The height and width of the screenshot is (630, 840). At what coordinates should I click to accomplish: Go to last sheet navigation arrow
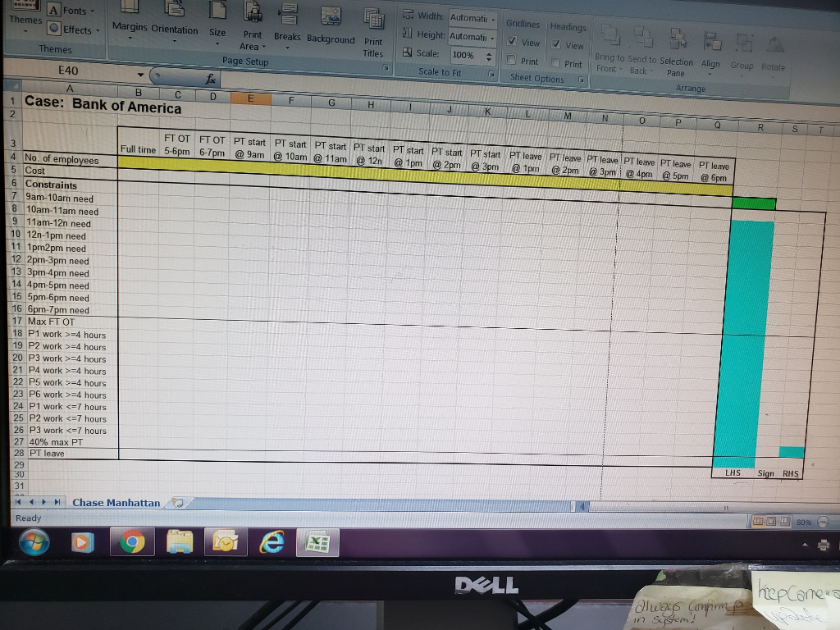point(57,502)
